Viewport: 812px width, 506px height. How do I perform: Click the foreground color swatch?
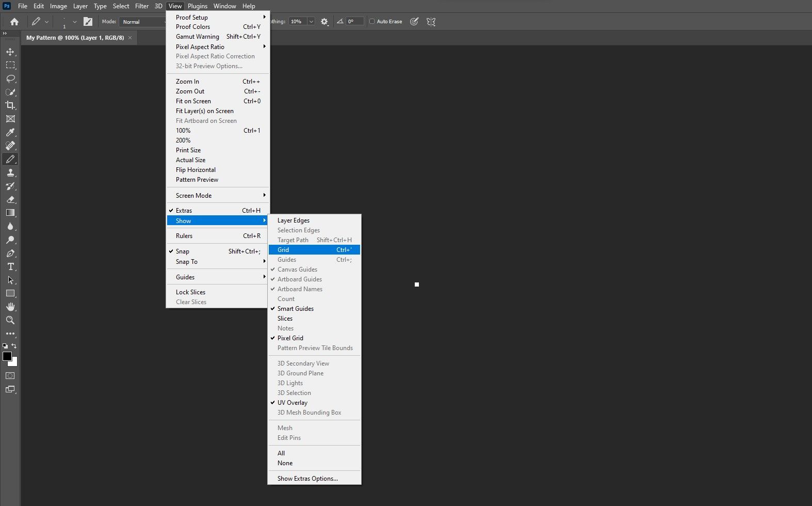click(7, 356)
